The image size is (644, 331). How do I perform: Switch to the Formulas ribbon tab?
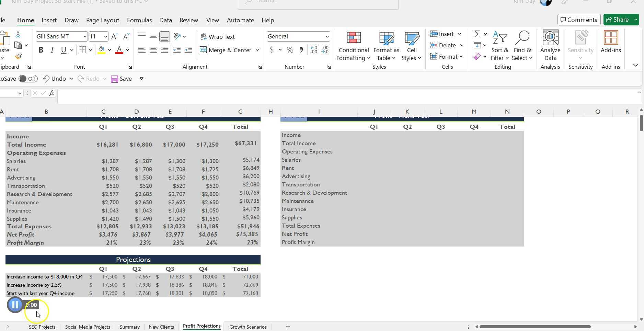click(x=139, y=20)
